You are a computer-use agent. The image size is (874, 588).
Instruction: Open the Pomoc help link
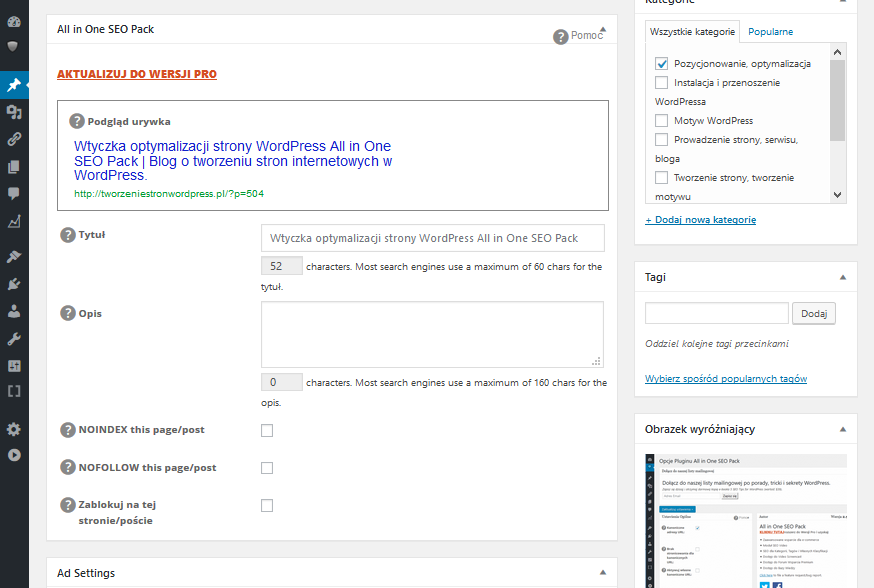[x=587, y=36]
